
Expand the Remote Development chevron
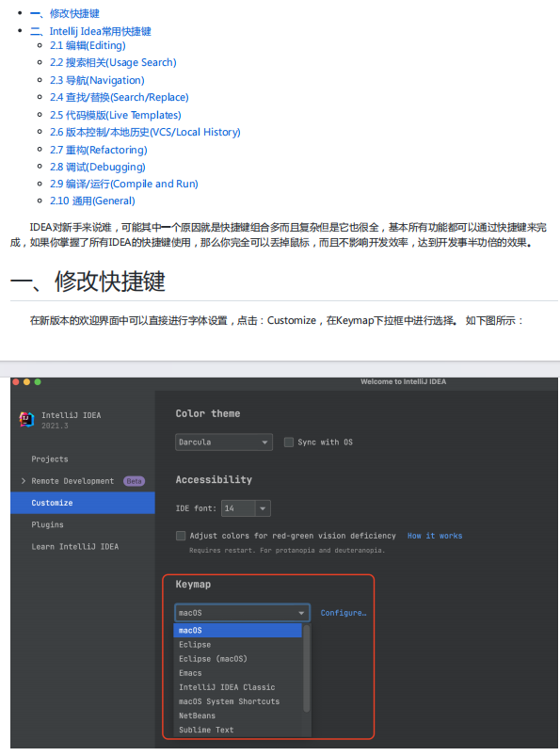click(24, 481)
